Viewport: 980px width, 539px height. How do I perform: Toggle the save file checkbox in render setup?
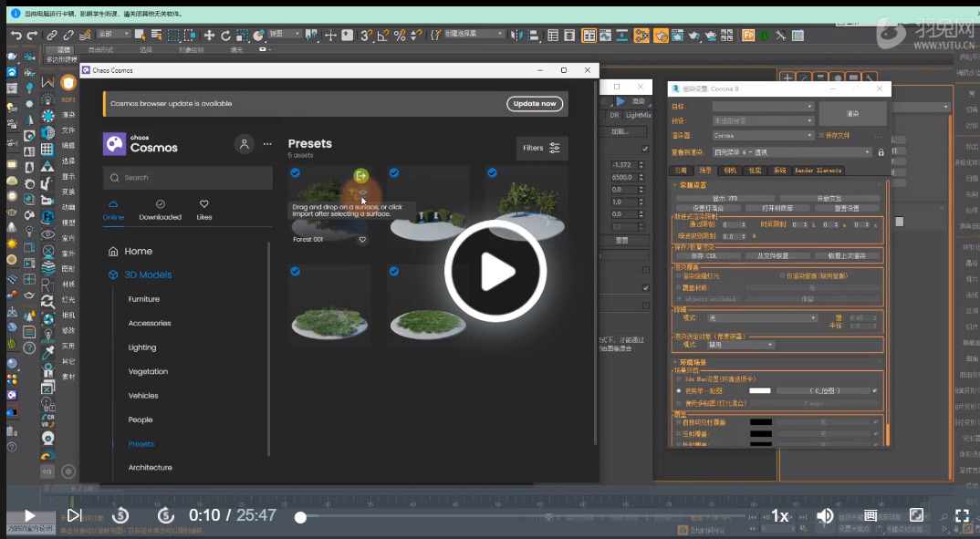821,135
